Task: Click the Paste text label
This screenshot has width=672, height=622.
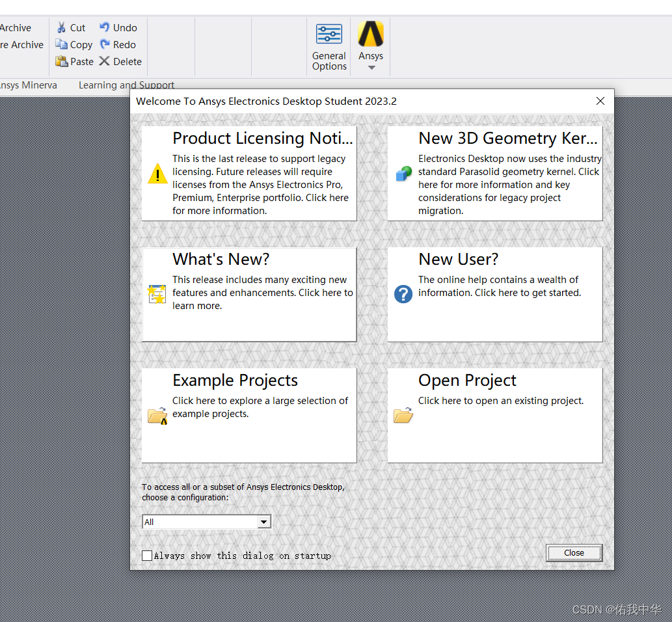Action: pos(82,62)
